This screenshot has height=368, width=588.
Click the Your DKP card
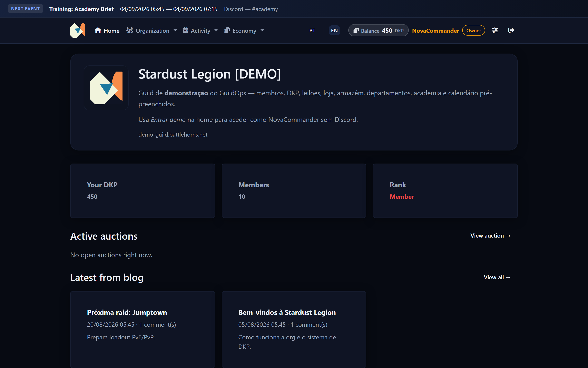143,191
